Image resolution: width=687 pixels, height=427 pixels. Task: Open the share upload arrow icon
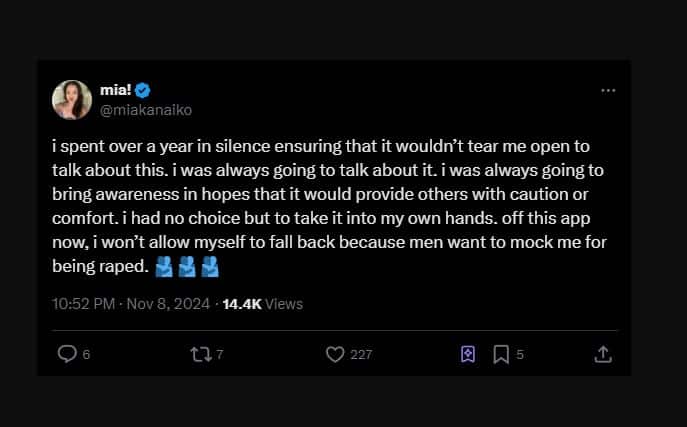[603, 354]
